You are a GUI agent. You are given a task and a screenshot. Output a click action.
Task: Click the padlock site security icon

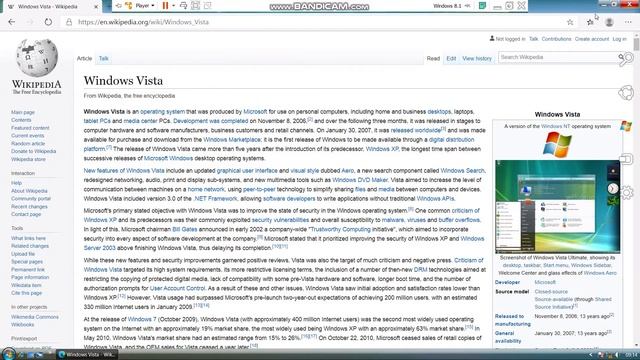(69, 22)
